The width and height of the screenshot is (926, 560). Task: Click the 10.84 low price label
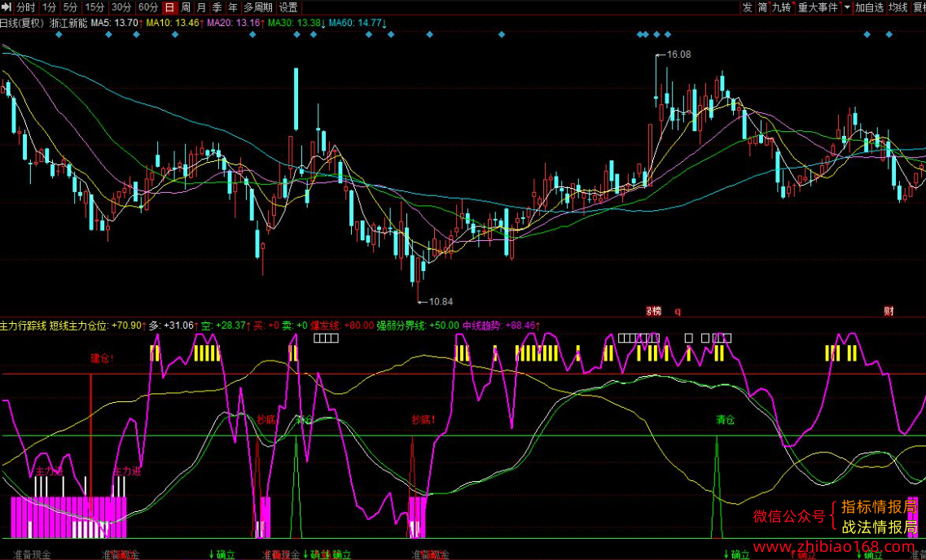point(441,301)
